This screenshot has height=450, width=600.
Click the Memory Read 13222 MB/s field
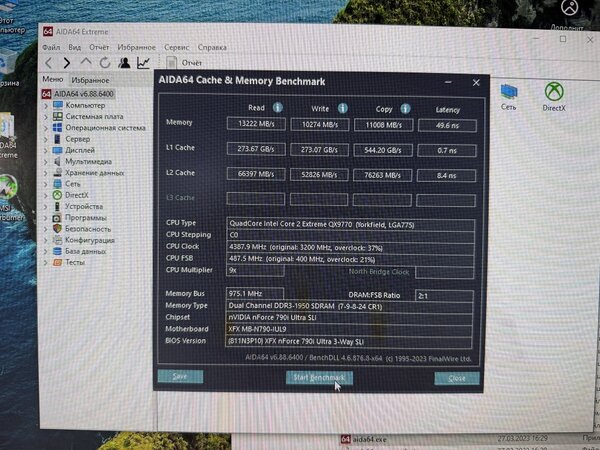[x=256, y=124]
